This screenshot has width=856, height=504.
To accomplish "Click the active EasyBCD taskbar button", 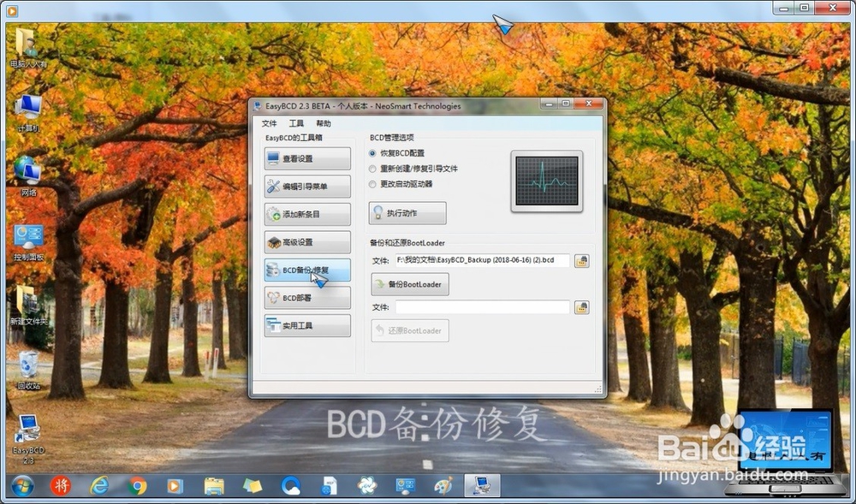I will pos(481,485).
